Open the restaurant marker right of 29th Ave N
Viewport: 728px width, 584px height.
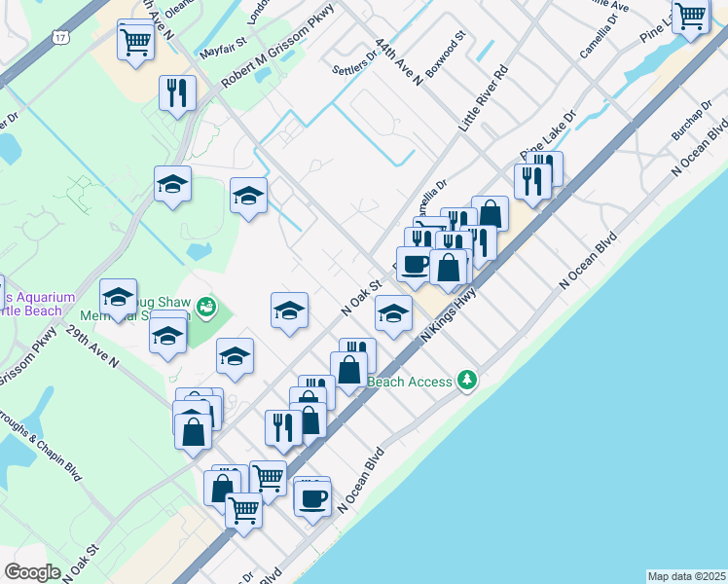(x=283, y=431)
